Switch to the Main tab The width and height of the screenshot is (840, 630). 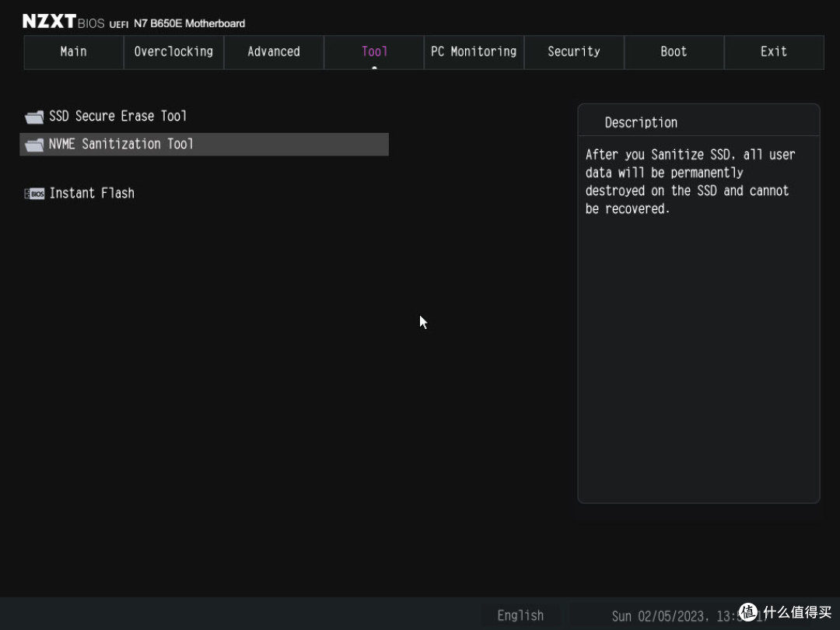(74, 52)
